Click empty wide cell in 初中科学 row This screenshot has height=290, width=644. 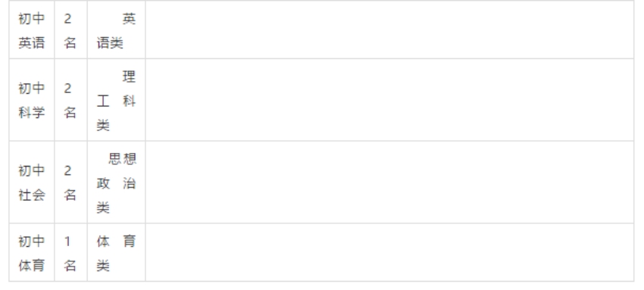[389, 100]
